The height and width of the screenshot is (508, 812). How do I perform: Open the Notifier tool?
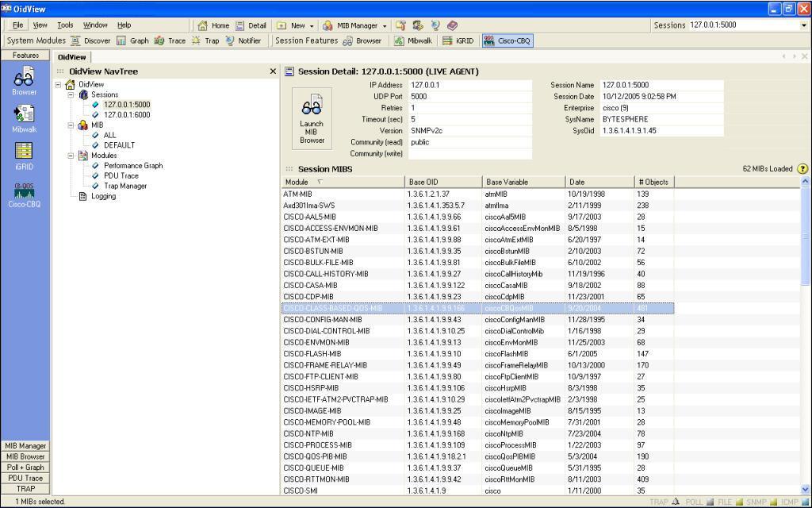coord(247,40)
